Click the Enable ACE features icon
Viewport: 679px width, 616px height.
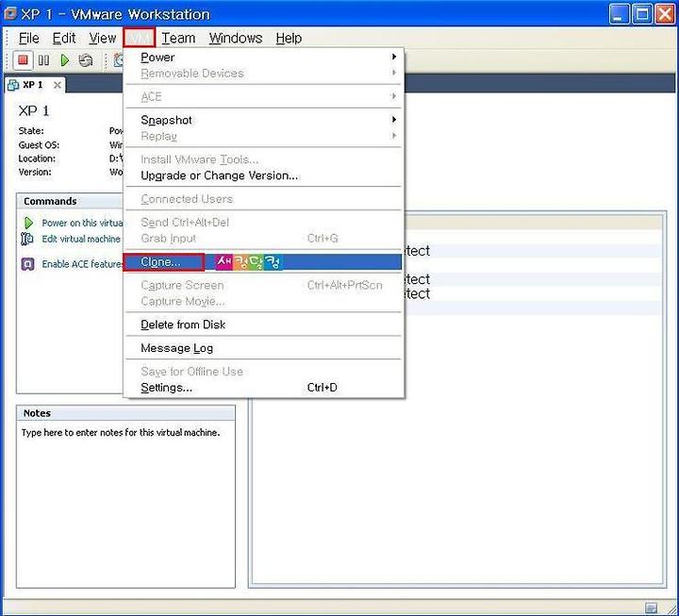tap(27, 264)
